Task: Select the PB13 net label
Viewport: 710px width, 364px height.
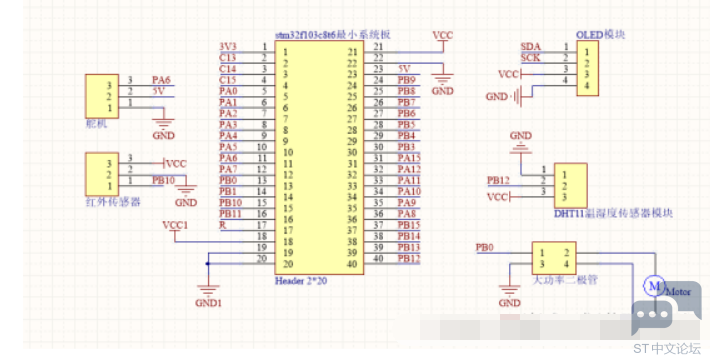Action: (409, 247)
